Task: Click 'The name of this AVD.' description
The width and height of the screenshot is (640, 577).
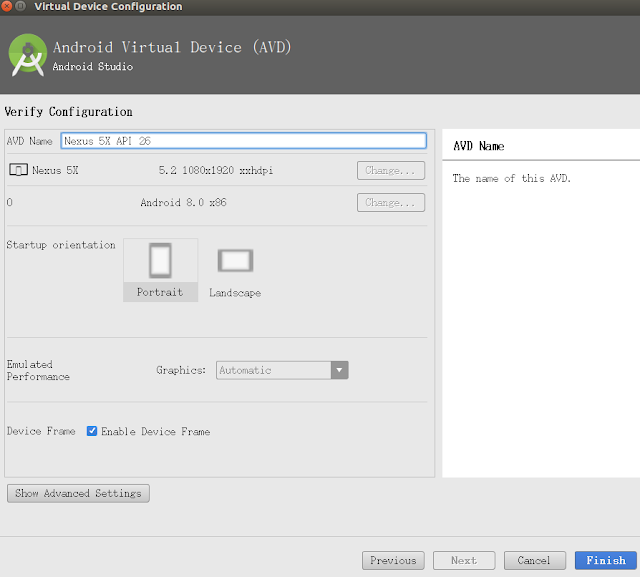Action: [511, 178]
